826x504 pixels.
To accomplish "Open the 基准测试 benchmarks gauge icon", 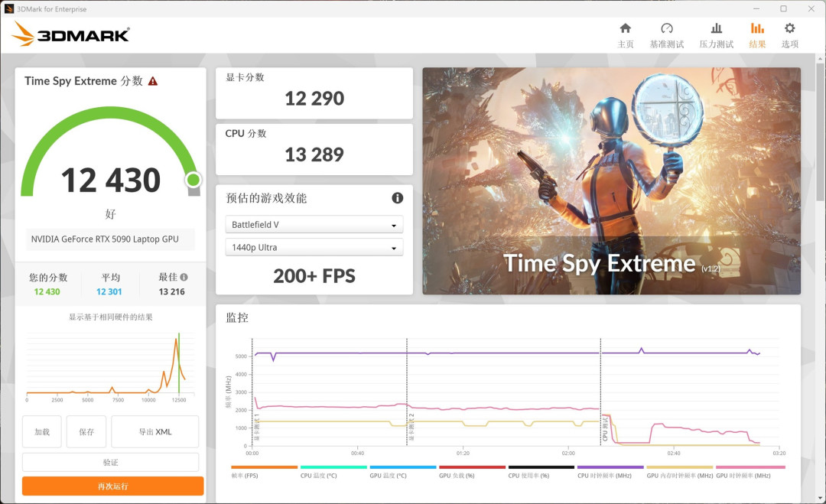I will click(x=666, y=28).
